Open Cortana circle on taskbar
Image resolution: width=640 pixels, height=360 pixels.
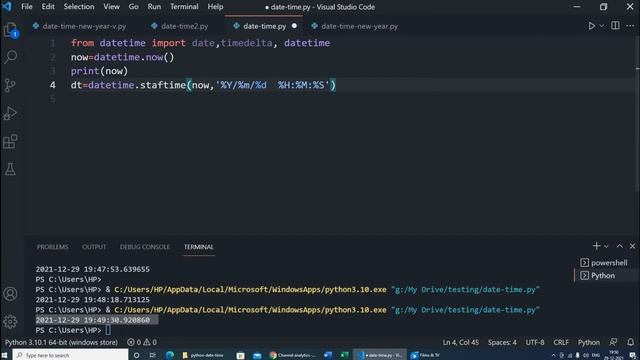pos(136,356)
